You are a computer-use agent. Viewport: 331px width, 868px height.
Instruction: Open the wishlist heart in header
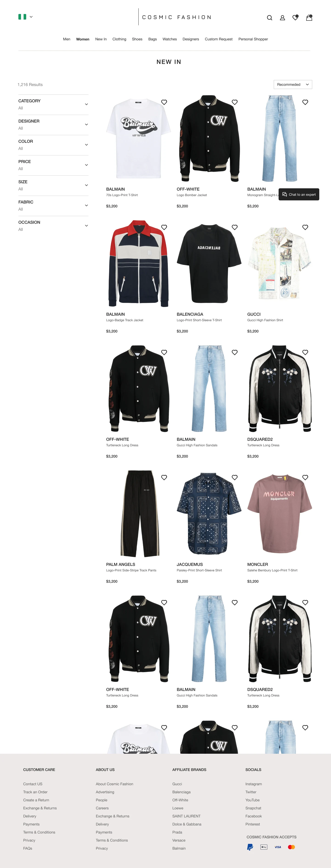[x=295, y=17]
